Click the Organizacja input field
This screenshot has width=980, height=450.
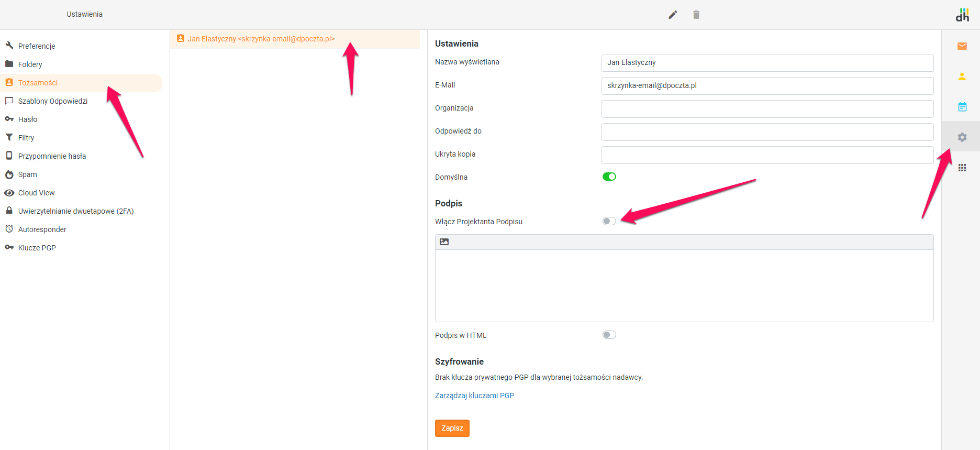click(x=767, y=108)
